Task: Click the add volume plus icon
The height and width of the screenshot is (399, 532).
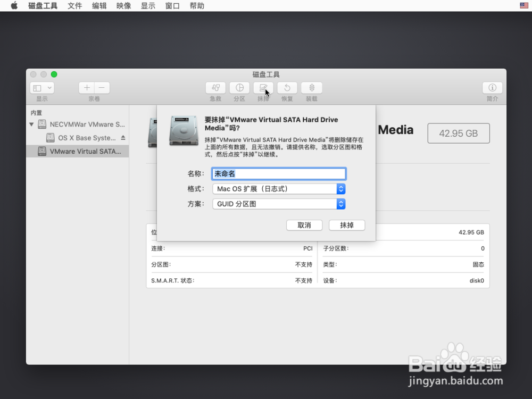Action: (87, 88)
